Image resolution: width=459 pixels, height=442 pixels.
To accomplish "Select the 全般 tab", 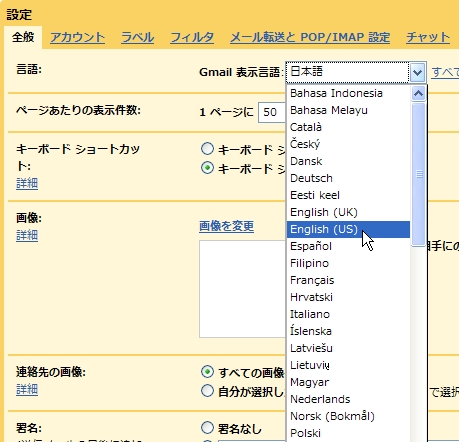I will (x=23, y=37).
